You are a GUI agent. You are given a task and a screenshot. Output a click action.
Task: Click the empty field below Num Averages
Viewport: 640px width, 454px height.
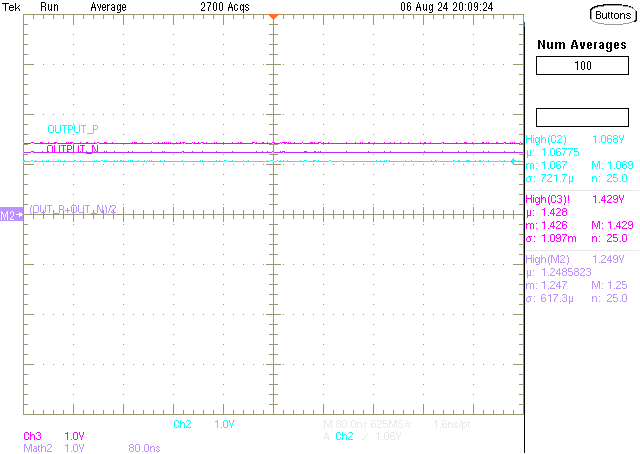click(582, 116)
